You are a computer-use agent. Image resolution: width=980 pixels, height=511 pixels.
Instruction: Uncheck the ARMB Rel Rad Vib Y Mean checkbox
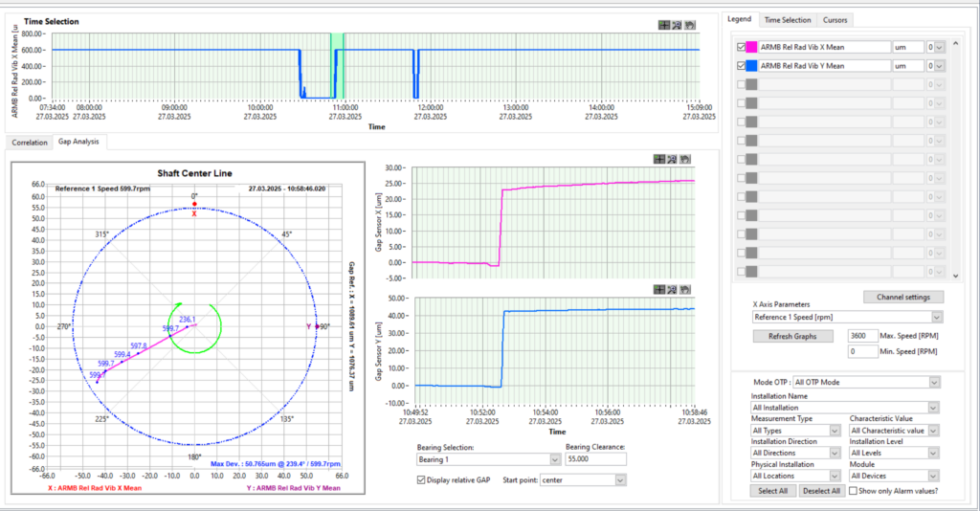point(742,66)
